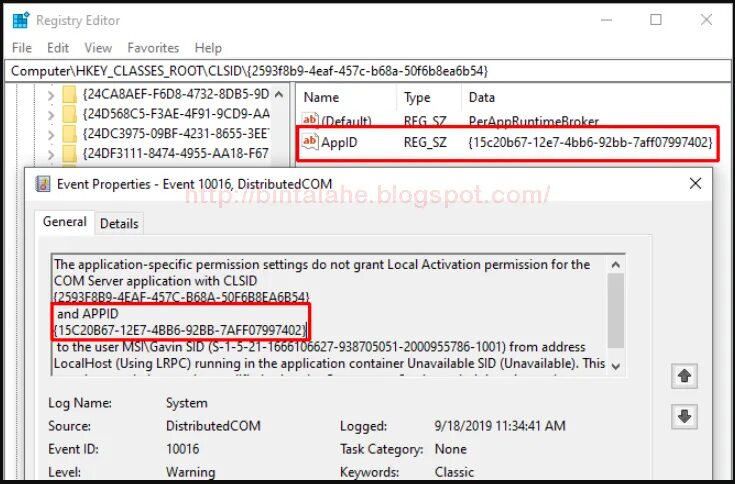Expand the {24CA8AEF-F6D8-4732-8DB5-9D key
The image size is (735, 484).
pyautogui.click(x=51, y=95)
